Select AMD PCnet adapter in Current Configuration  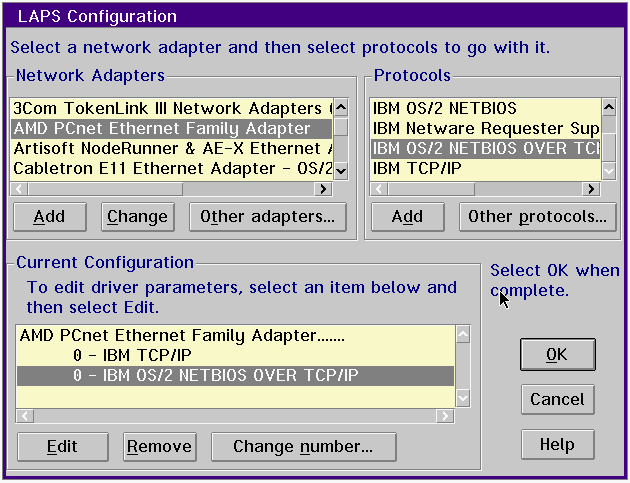tap(235, 336)
